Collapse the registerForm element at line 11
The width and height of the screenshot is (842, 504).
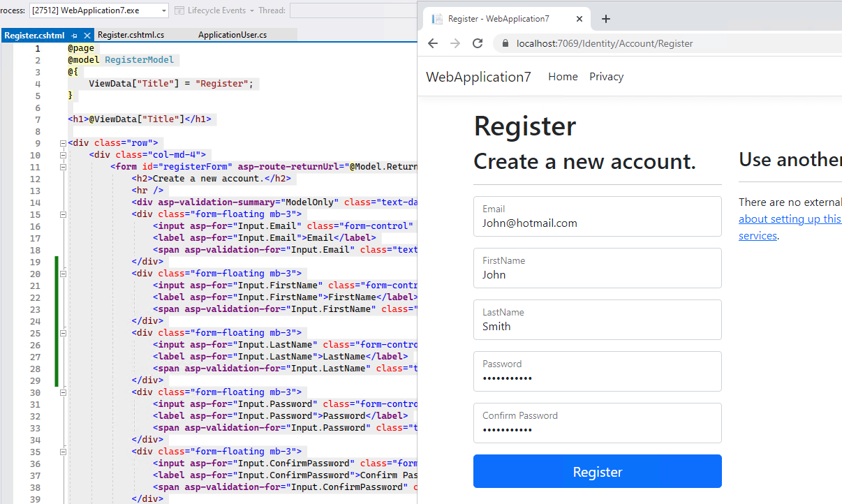pyautogui.click(x=63, y=166)
